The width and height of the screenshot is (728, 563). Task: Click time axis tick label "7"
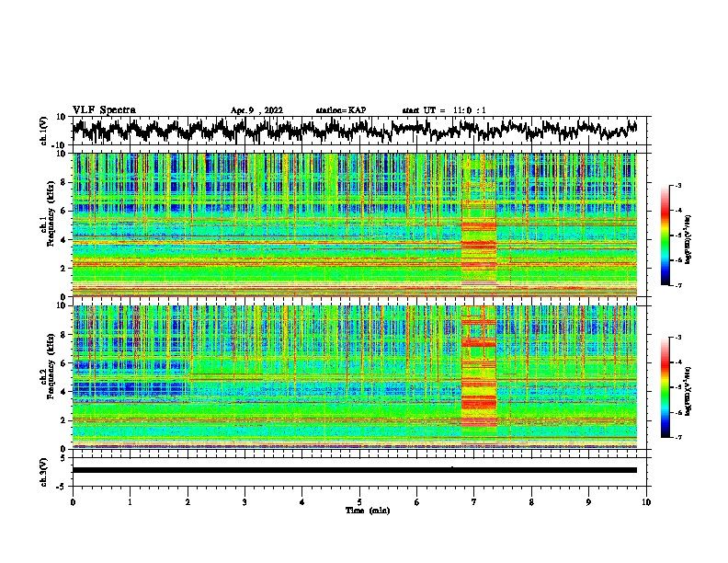[474, 502]
